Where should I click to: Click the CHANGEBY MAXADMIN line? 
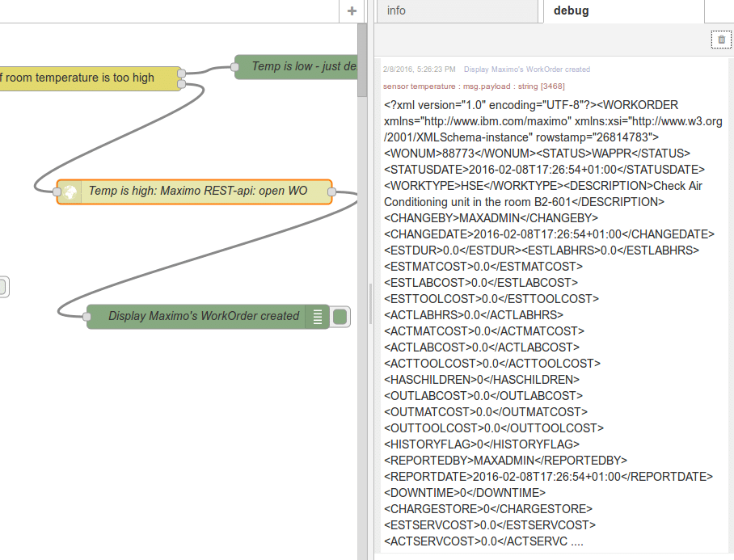click(491, 218)
